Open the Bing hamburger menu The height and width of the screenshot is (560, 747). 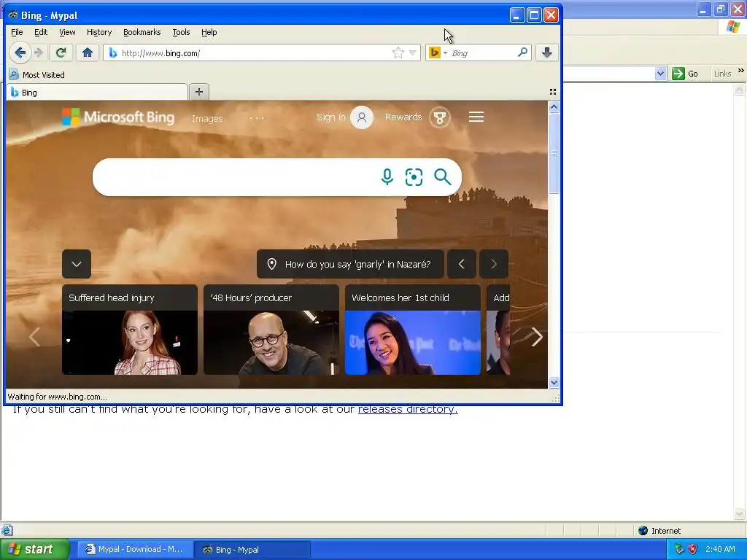click(476, 117)
